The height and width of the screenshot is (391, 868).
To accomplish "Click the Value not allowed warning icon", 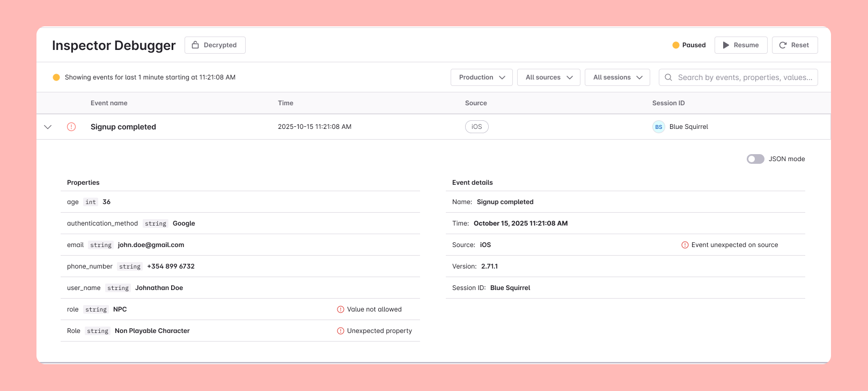I will tap(340, 309).
